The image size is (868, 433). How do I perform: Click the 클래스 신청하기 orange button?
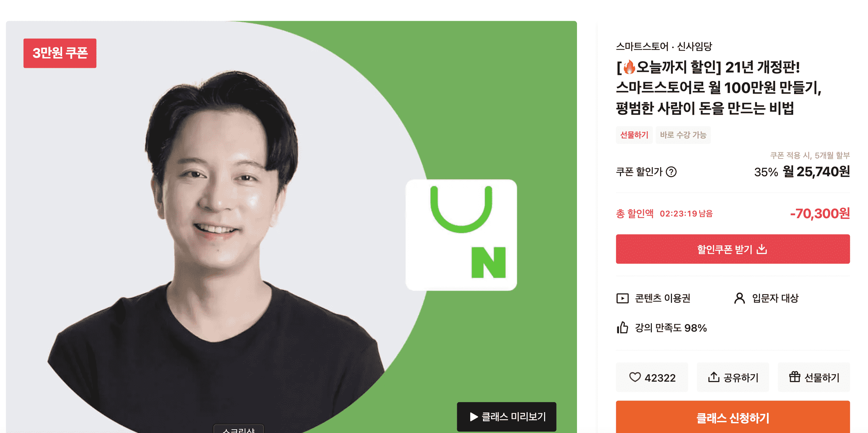(x=732, y=417)
